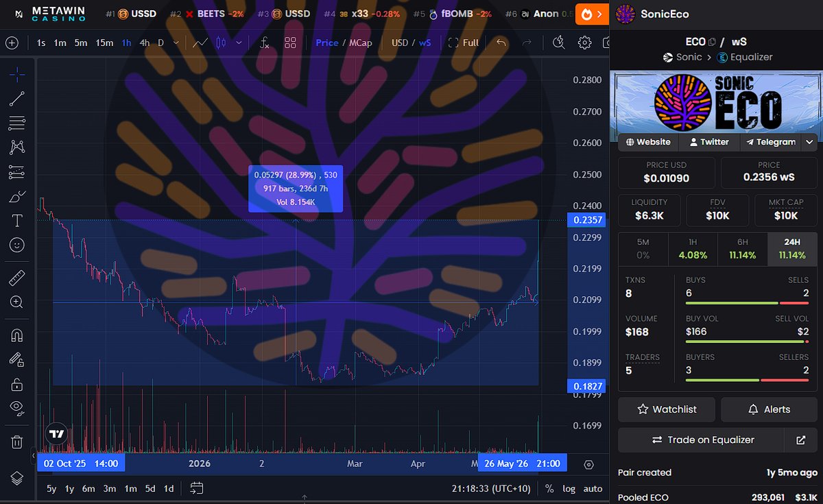The height and width of the screenshot is (504, 823).
Task: Undo the last chart action
Action: point(501,43)
